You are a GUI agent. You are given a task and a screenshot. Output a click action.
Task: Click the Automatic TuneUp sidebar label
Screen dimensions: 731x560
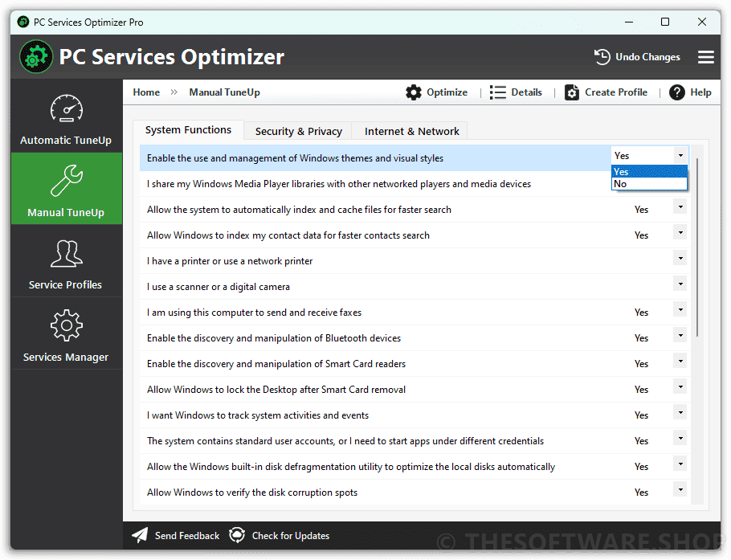coord(66,141)
